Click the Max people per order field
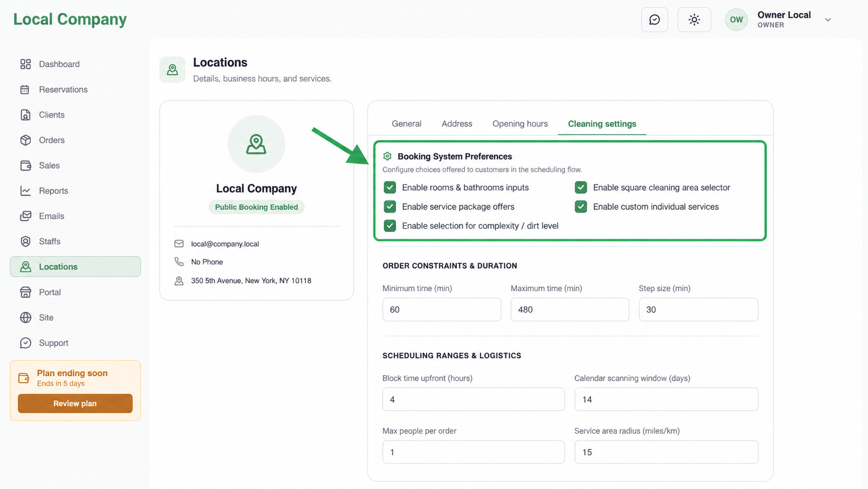868x489 pixels. 473,452
